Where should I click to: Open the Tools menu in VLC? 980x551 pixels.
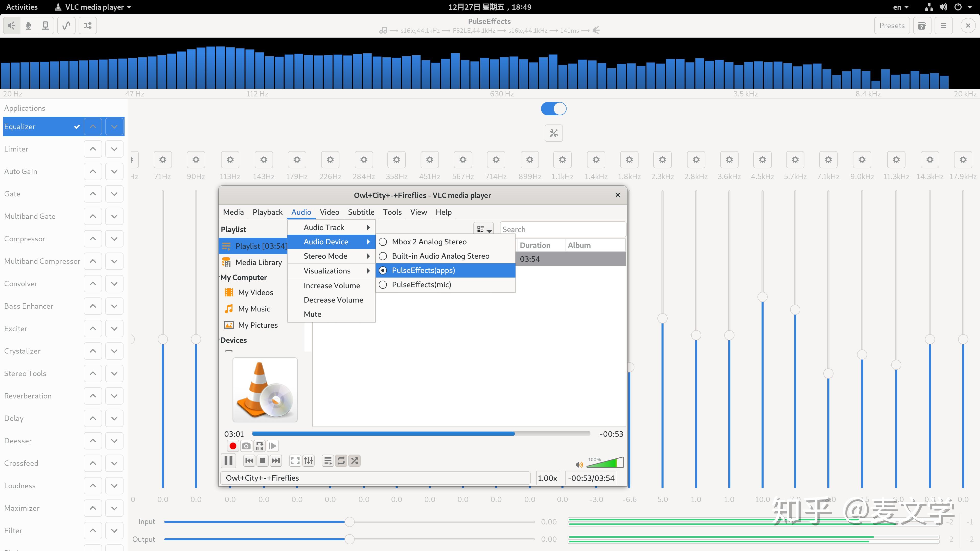point(392,212)
